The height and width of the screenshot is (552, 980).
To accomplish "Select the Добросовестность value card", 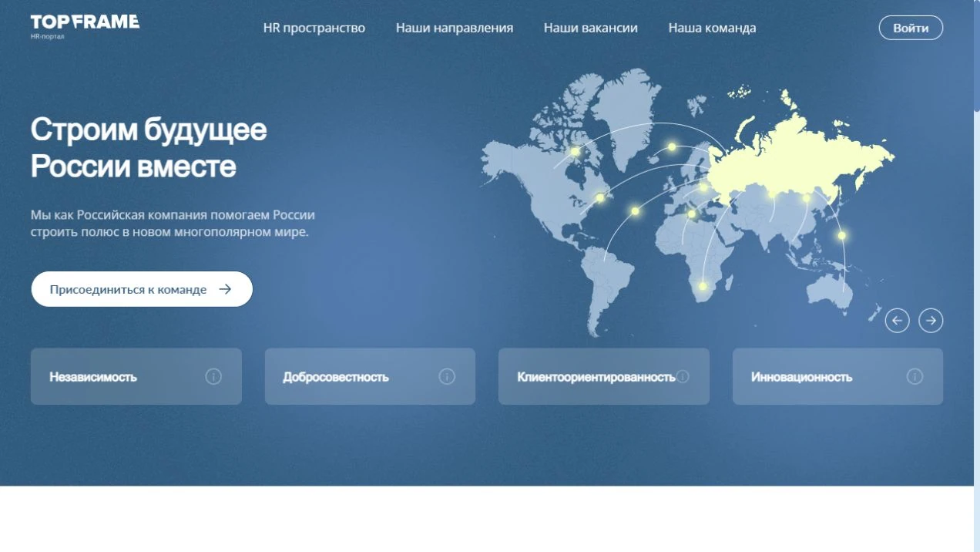I will pos(370,376).
